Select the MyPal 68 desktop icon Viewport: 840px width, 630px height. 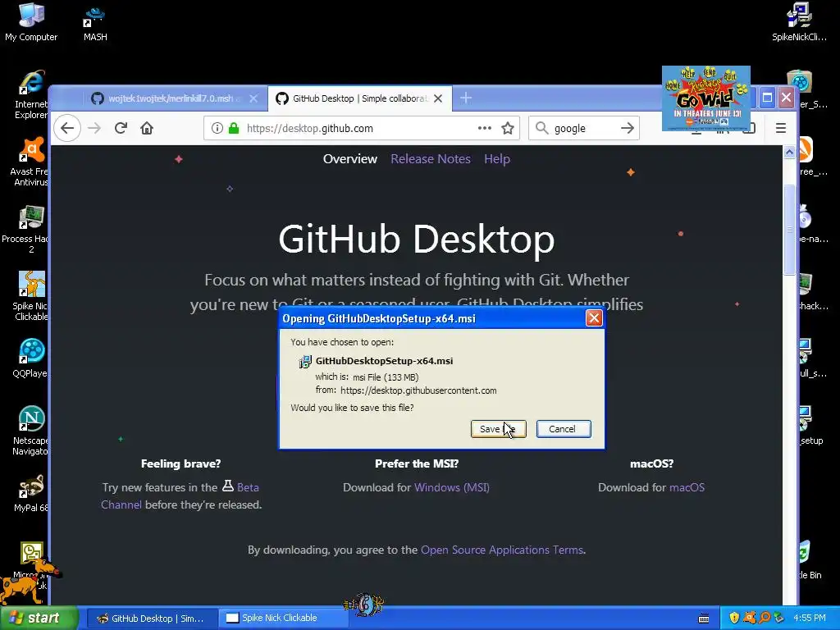pos(31,493)
